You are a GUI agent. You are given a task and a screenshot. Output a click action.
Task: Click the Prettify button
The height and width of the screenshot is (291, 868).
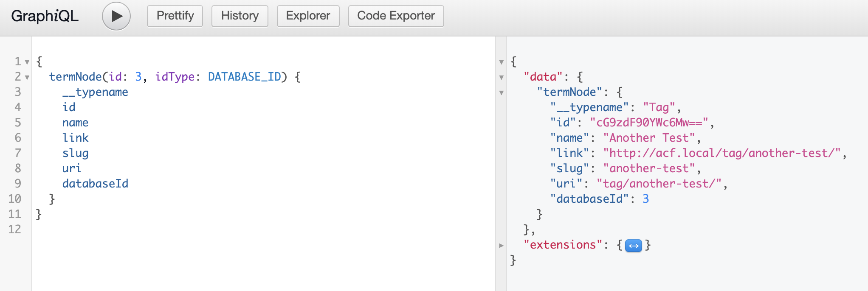point(175,16)
